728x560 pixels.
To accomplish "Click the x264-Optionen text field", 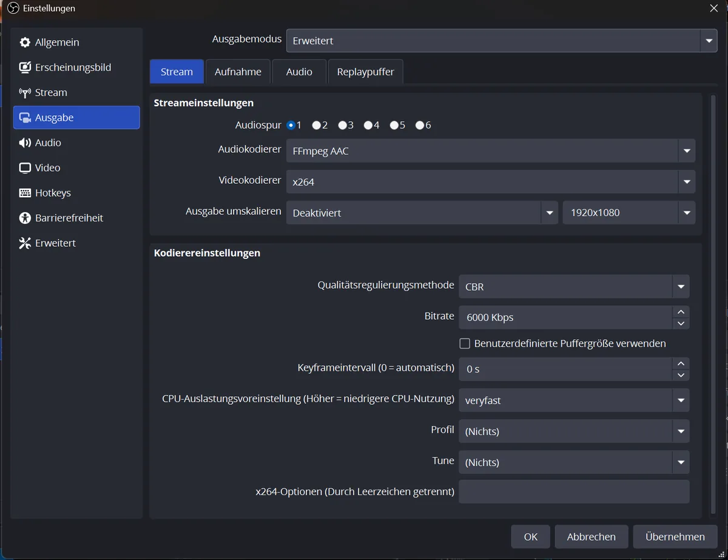I will tap(574, 491).
